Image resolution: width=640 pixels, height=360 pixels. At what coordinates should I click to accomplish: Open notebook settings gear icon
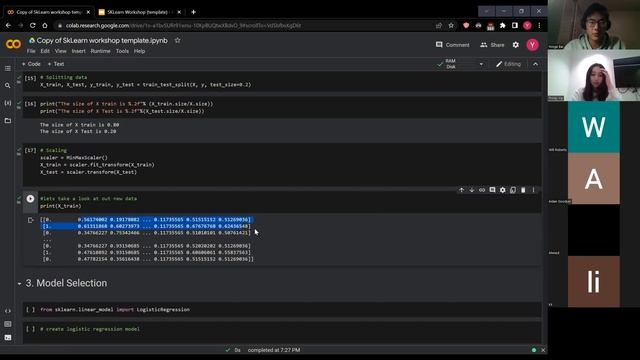pos(516,45)
